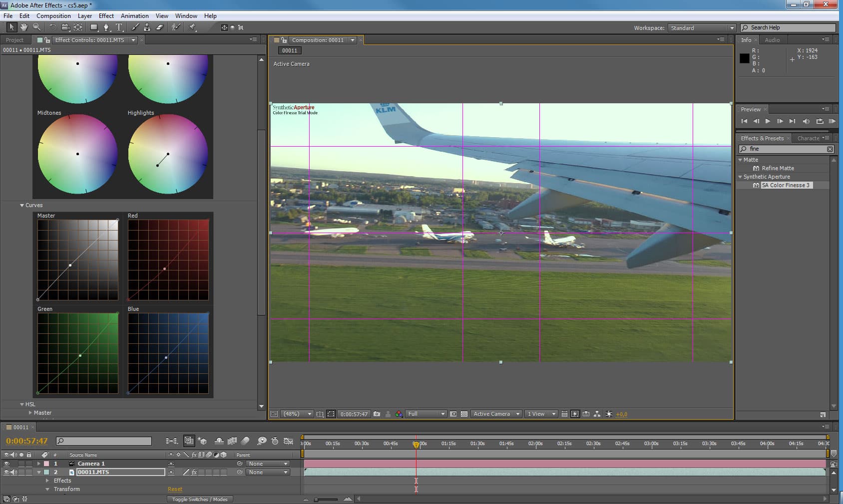Open the Full resolution dropdown
This screenshot has width=843, height=504.
[426, 414]
